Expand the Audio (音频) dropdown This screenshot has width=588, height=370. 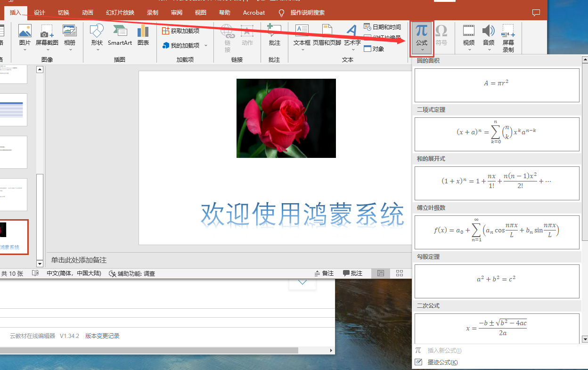[488, 49]
